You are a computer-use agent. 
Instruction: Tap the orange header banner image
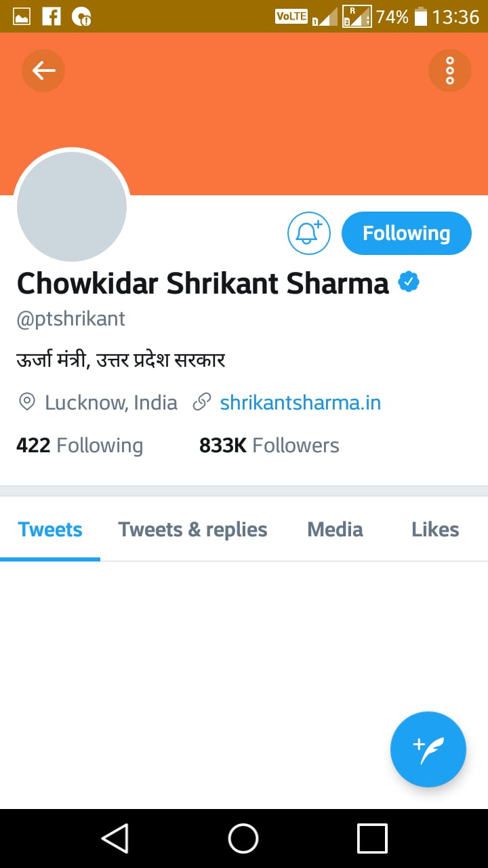244,114
